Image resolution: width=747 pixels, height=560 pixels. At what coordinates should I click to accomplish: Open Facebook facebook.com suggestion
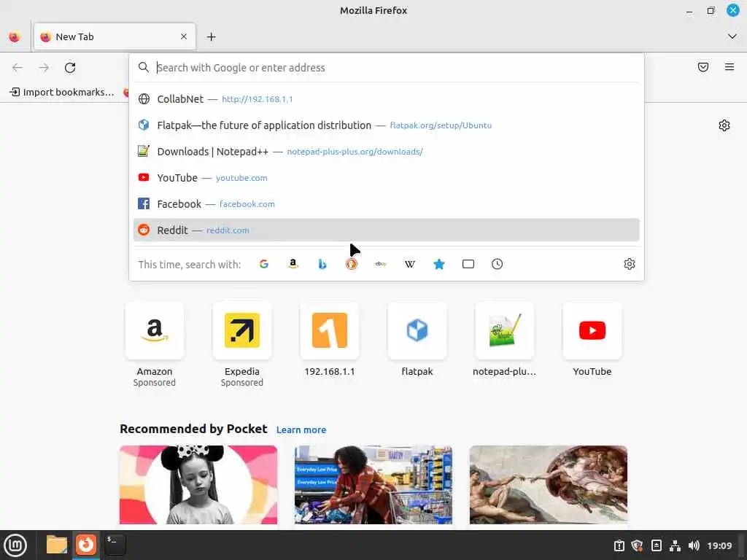(x=387, y=204)
